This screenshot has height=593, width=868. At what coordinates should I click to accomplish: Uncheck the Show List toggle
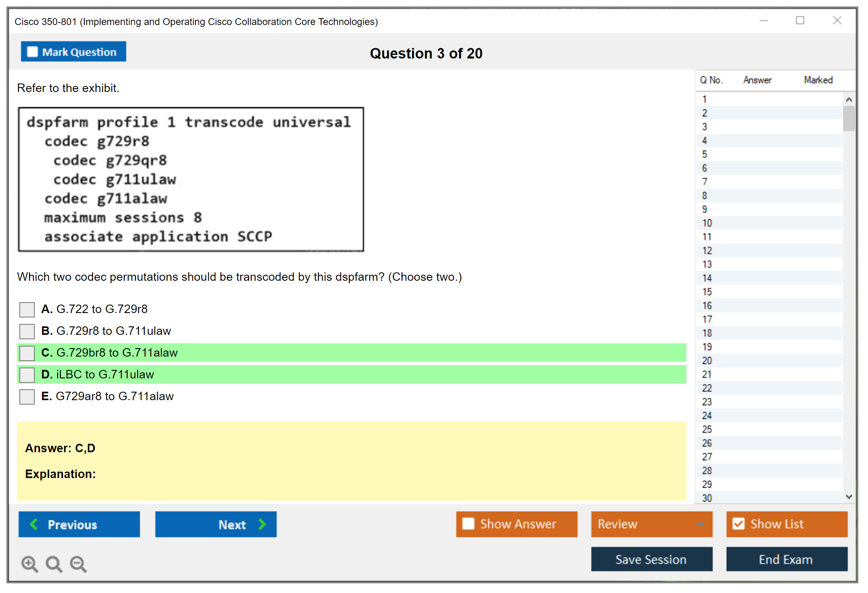(739, 524)
